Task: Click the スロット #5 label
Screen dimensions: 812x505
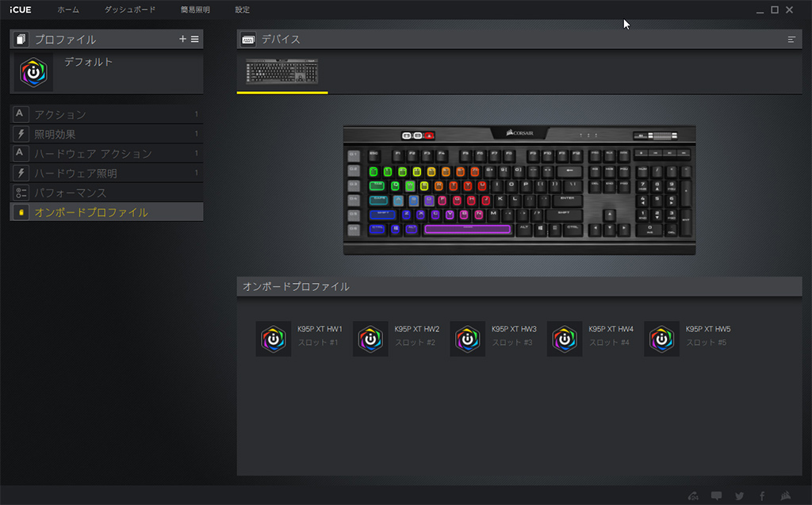Action: 706,342
